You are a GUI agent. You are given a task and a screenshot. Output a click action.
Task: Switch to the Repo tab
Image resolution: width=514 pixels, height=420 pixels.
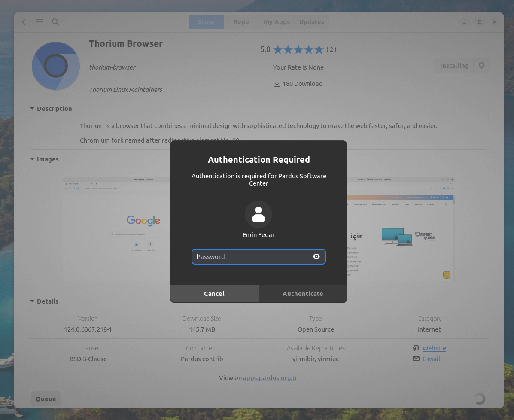[x=241, y=22]
